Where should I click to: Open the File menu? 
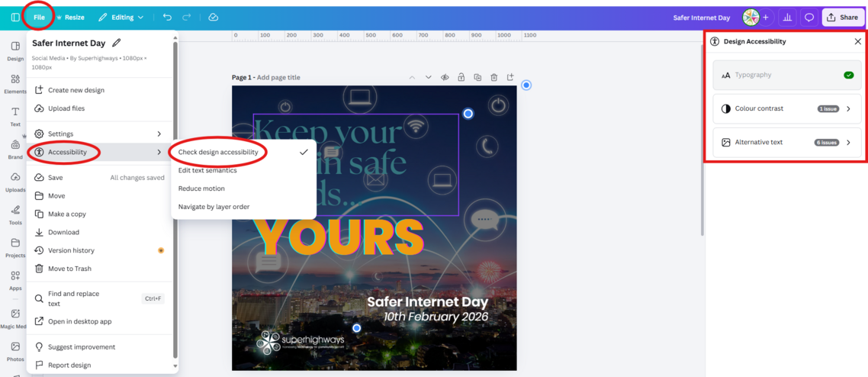coord(39,17)
